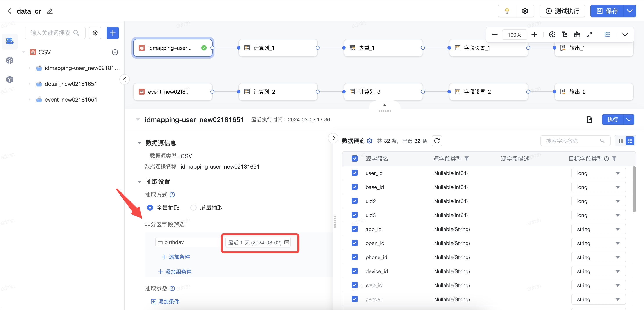Viewport: 644px width, 310px height.
Task: Expand the data preview panel chevron
Action: 334,138
